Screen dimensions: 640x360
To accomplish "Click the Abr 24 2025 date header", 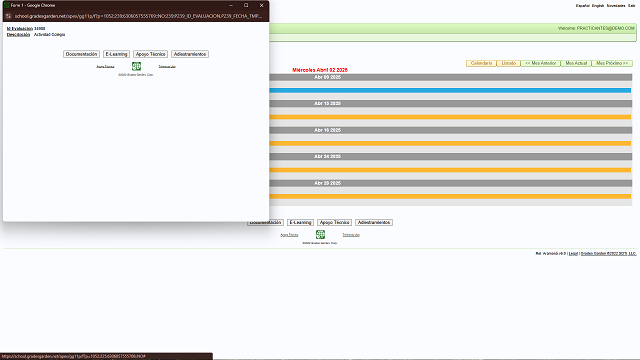I will (327, 156).
